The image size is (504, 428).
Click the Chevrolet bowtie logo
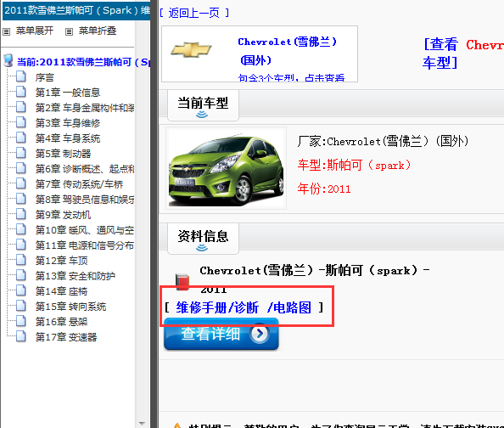[191, 50]
